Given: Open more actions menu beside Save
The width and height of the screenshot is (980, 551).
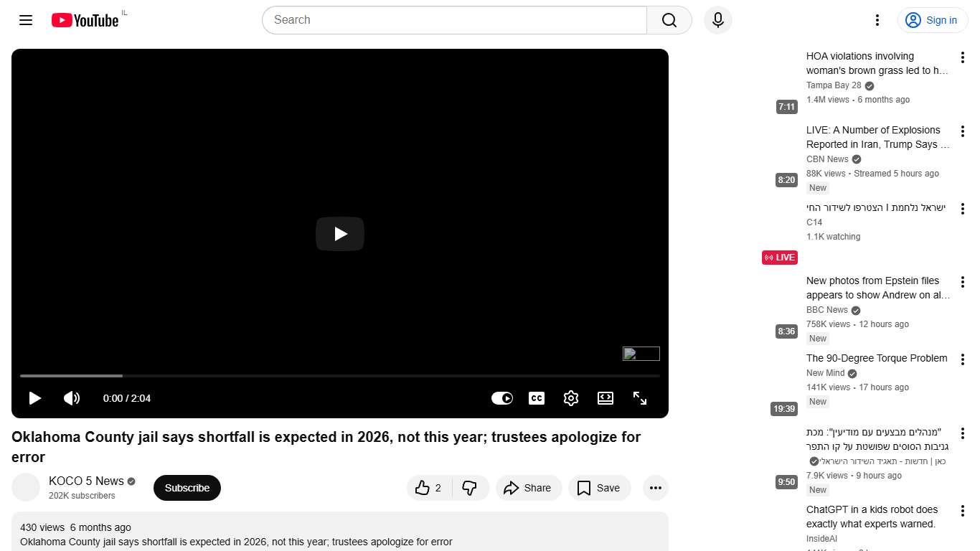Looking at the screenshot, I should (x=656, y=488).
